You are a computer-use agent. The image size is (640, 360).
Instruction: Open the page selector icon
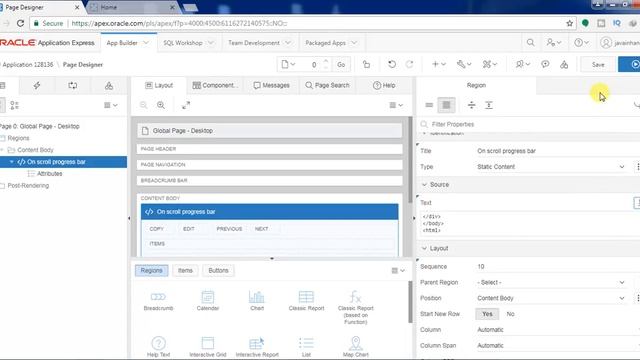point(288,64)
